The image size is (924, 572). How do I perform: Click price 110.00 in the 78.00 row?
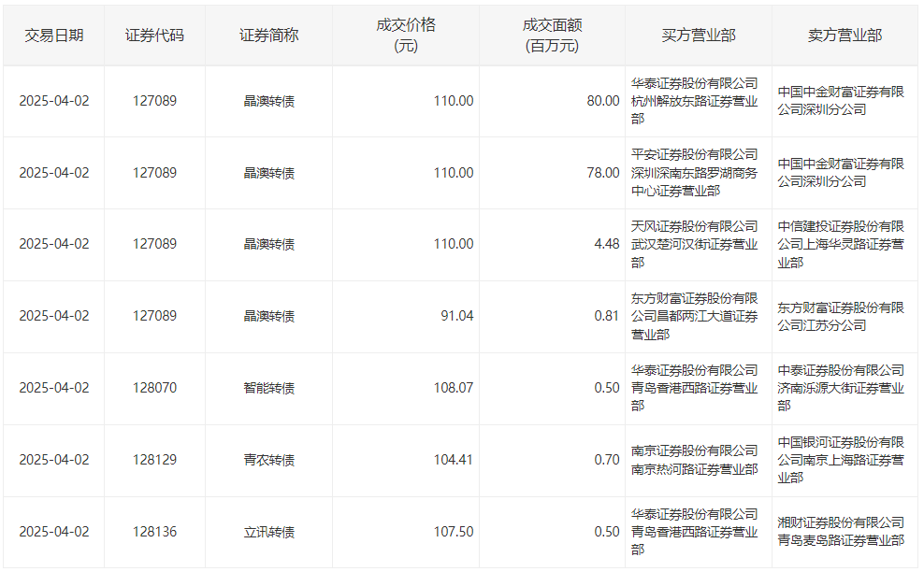pyautogui.click(x=454, y=173)
